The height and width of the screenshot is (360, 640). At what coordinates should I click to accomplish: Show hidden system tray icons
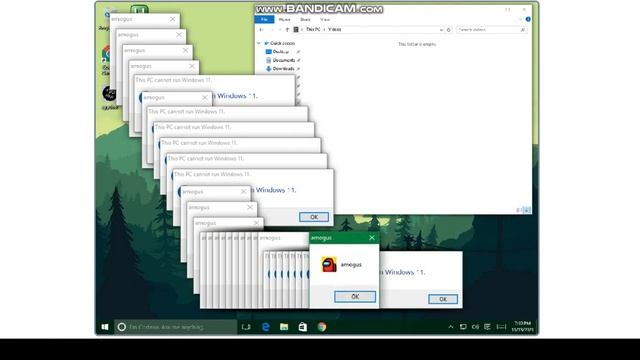pos(451,327)
